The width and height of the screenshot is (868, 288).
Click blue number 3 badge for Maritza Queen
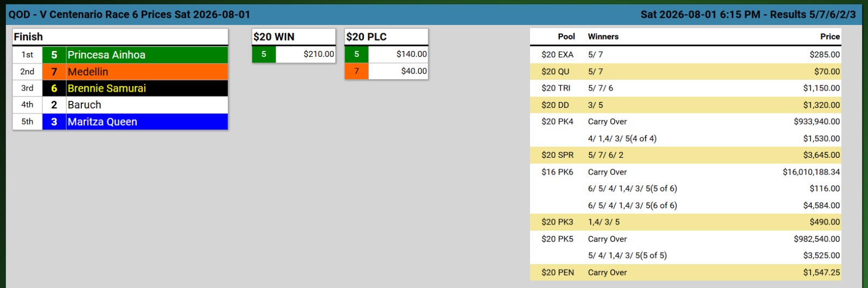point(54,121)
